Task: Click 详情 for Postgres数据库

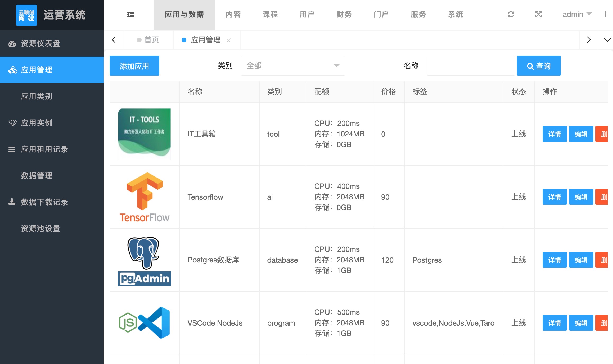Action: [x=555, y=260]
